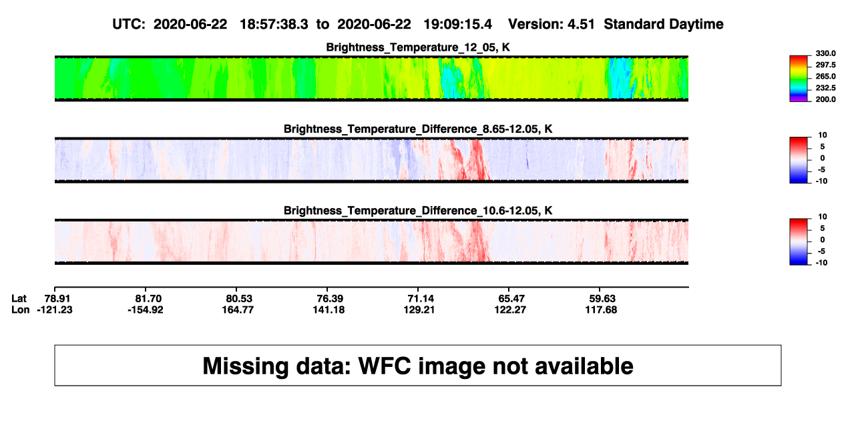868x445 pixels.
Task: Click longitude value 122.27
Action: [x=510, y=310]
